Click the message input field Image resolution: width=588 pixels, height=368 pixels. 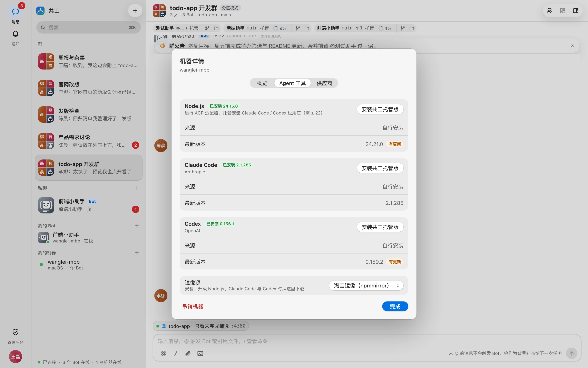367,341
